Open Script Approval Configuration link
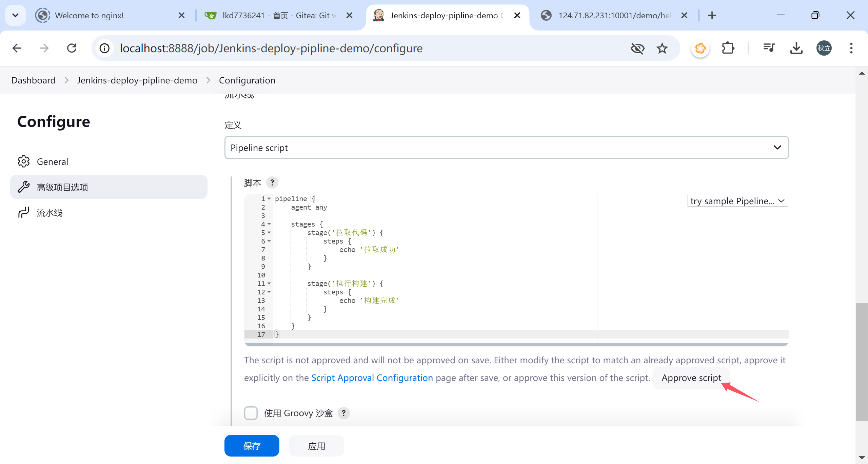The width and height of the screenshot is (868, 464). click(x=372, y=378)
